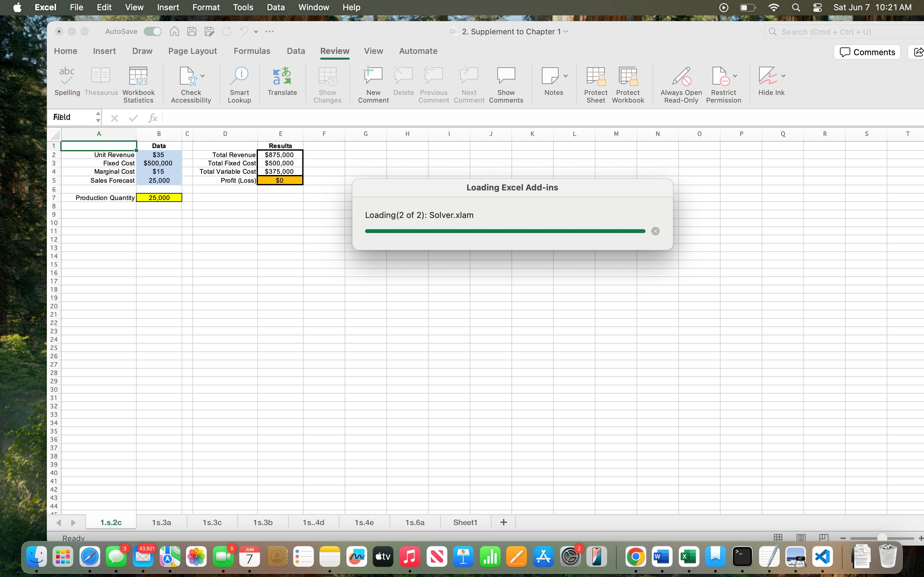
Task: Cancel the Solver.xlam loading progress
Action: [655, 231]
